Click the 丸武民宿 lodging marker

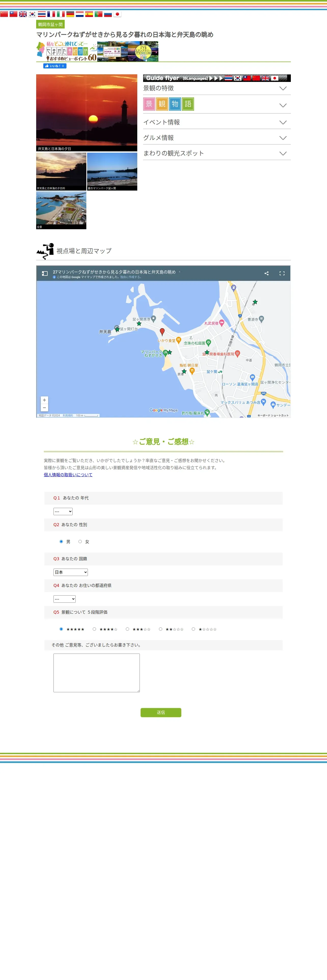pyautogui.click(x=222, y=323)
